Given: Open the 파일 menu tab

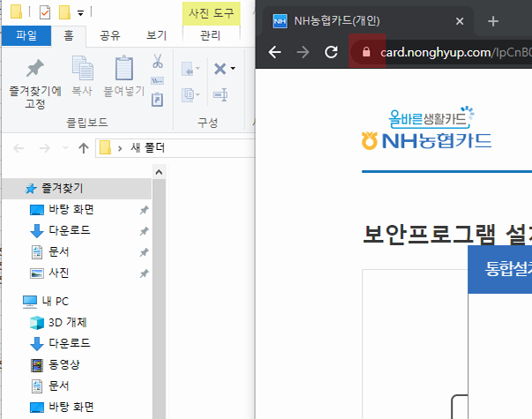Looking at the screenshot, I should [26, 35].
